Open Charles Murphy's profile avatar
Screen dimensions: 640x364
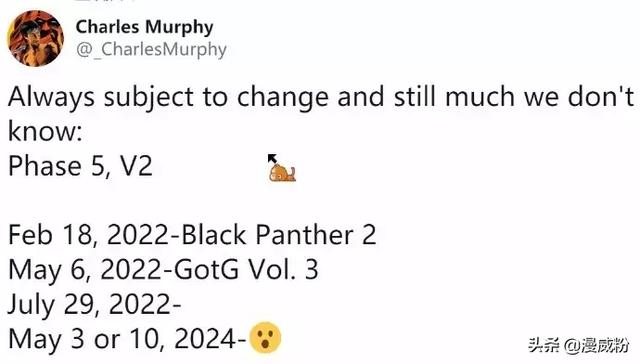click(x=36, y=38)
